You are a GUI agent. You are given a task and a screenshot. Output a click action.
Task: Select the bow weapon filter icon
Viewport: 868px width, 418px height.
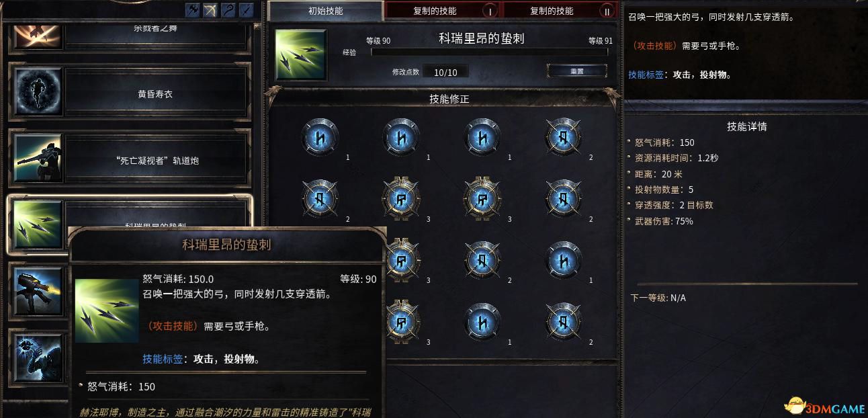click(x=210, y=10)
